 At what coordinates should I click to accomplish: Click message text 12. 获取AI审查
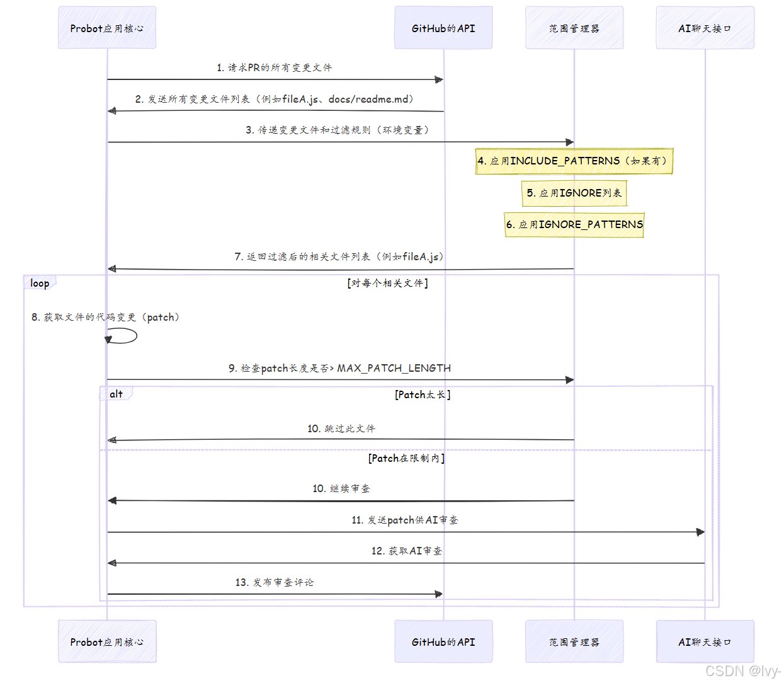pyautogui.click(x=407, y=551)
